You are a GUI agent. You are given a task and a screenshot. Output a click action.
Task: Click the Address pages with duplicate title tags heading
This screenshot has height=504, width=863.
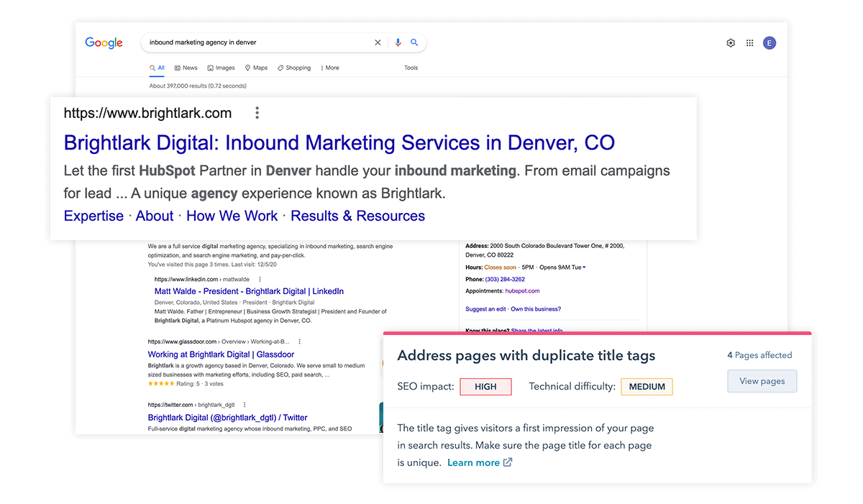tap(526, 355)
